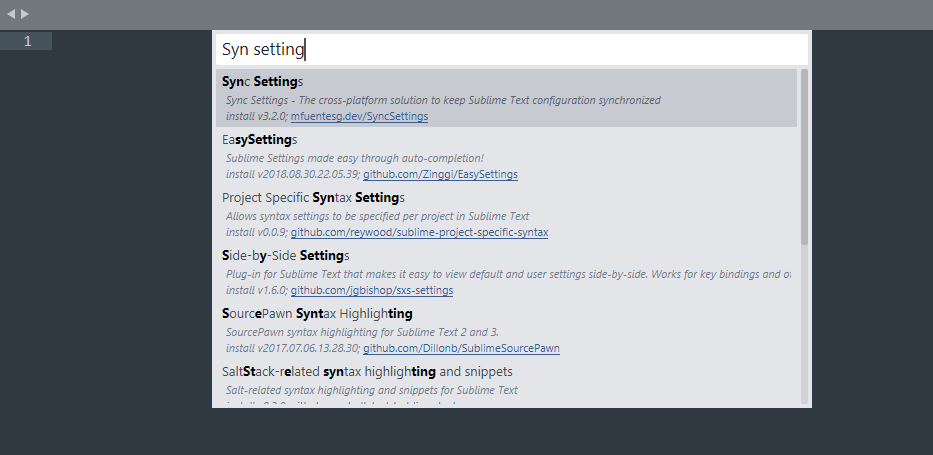Viewport: 933px width, 455px height.
Task: Click the Syn setting search input field
Action: click(510, 49)
